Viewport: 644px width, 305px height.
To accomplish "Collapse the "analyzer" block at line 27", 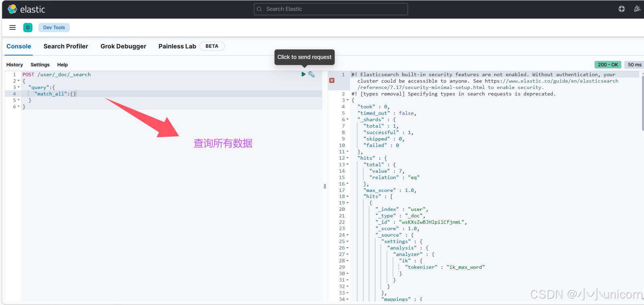I will [x=348, y=254].
